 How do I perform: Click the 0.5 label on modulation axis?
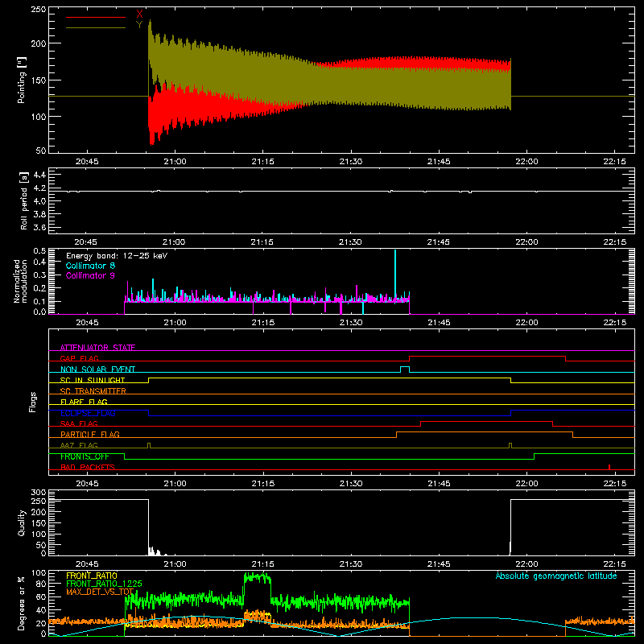tap(39, 250)
